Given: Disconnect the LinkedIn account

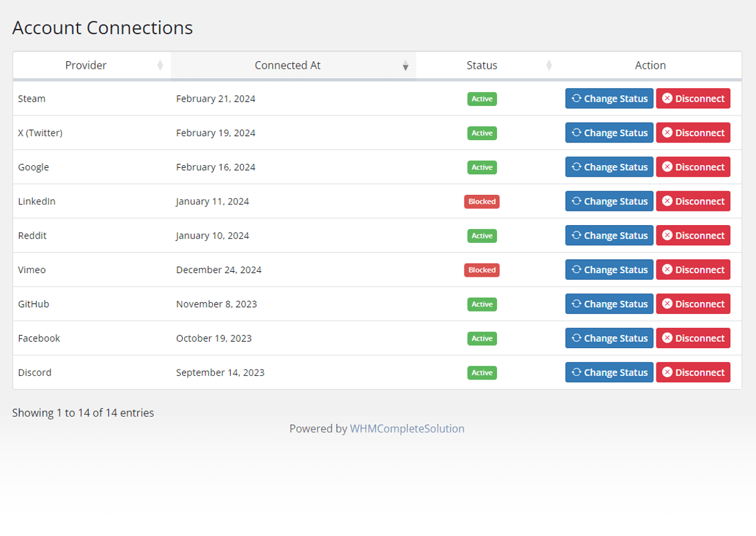Looking at the screenshot, I should click(693, 201).
